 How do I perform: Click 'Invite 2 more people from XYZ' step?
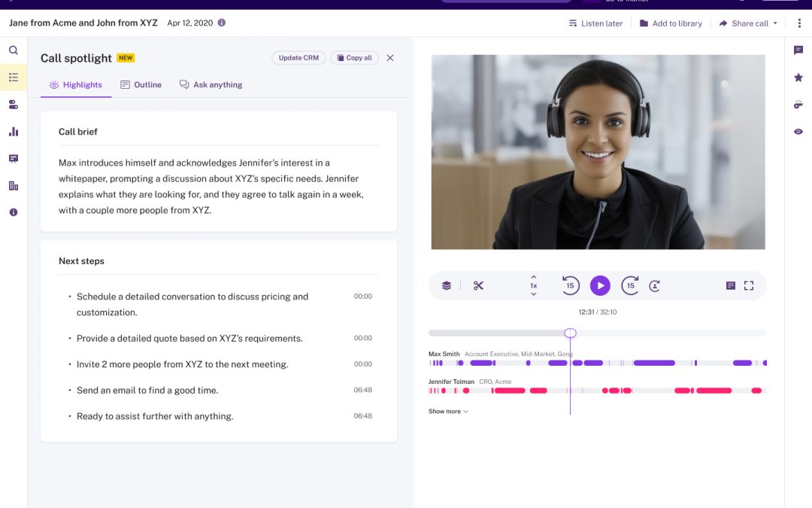coord(182,364)
